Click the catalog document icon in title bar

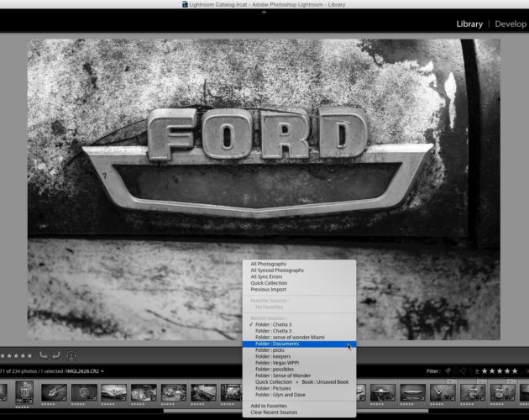click(185, 4)
